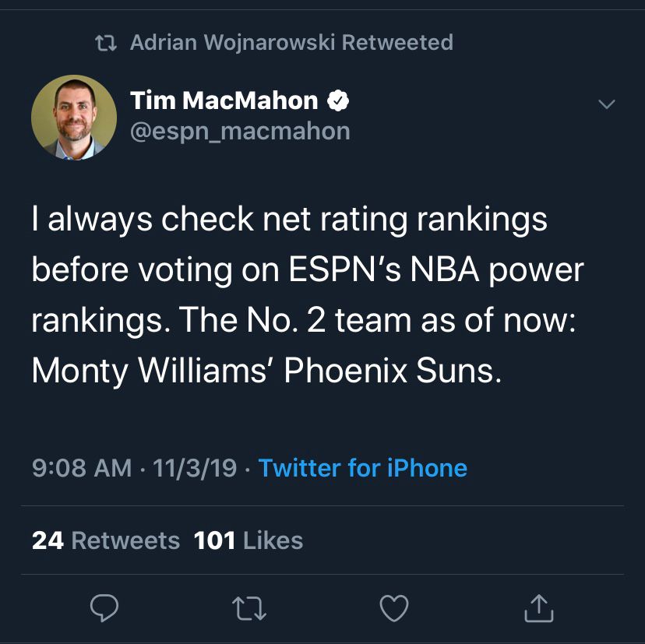Click the 9:08 AM timestamp
This screenshot has height=644, width=645.
pyautogui.click(x=82, y=468)
